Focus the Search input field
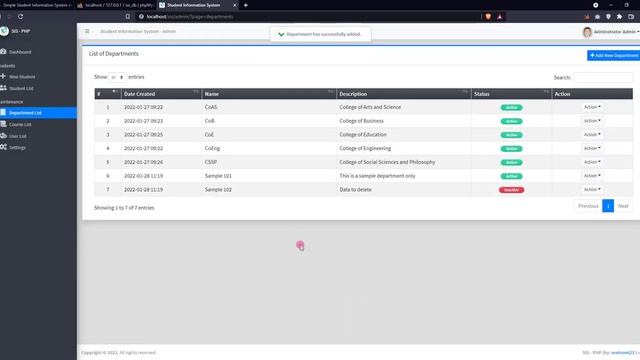 [x=603, y=77]
